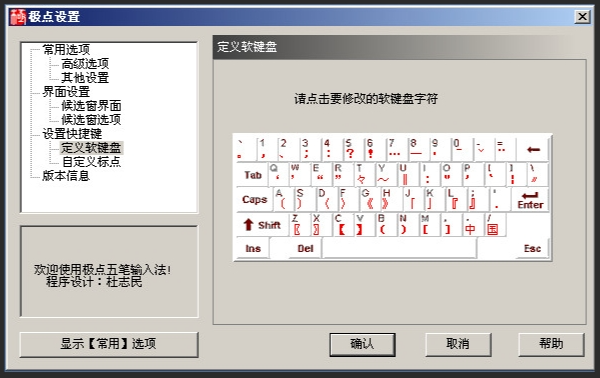The width and height of the screenshot is (600, 378).
Task: Select the Y key on soft keyboard
Action: click(x=387, y=175)
